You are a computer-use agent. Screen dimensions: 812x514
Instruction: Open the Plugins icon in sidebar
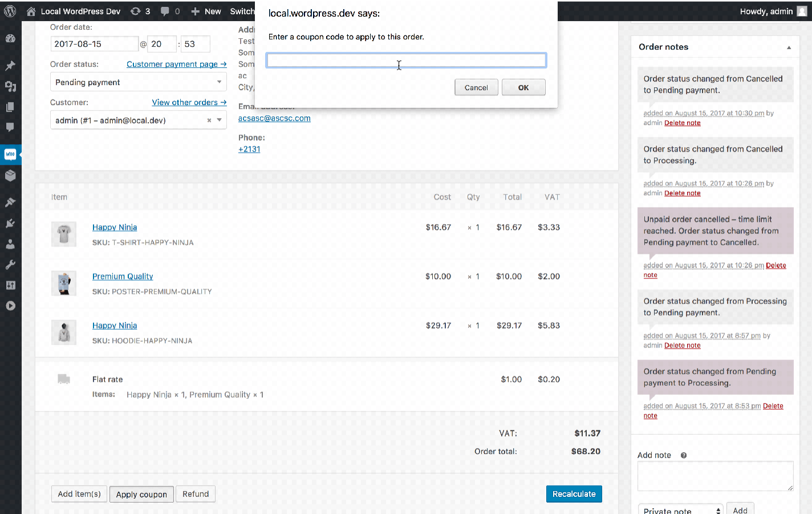click(x=10, y=223)
